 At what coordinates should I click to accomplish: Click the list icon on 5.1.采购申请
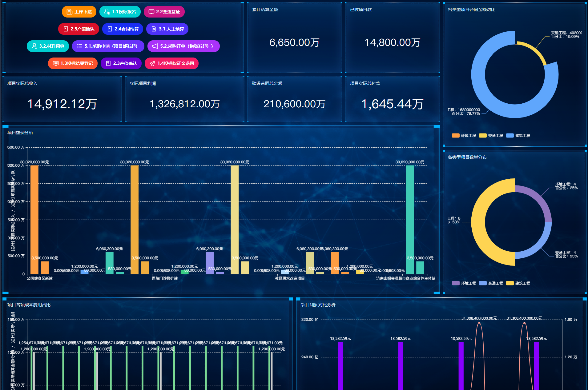pos(80,46)
